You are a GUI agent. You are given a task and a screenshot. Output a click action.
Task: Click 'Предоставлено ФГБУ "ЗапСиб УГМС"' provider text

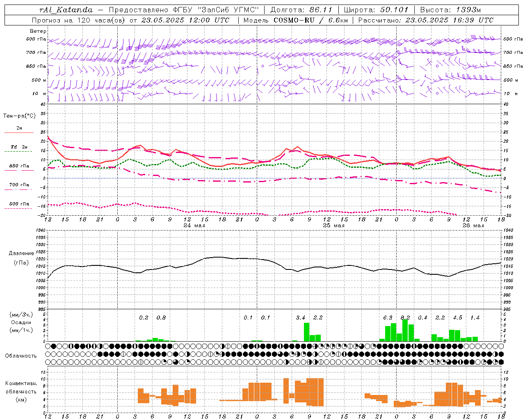184,10
